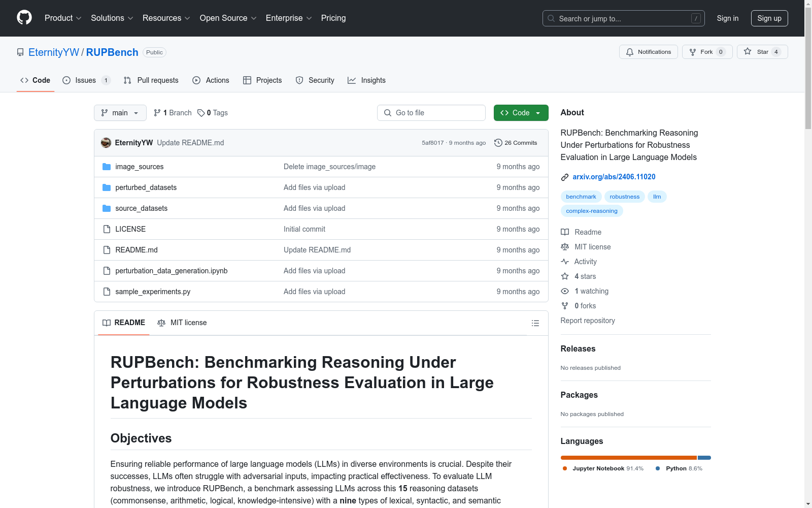Fork the RUPBench repository
The image size is (812, 508).
pos(707,52)
